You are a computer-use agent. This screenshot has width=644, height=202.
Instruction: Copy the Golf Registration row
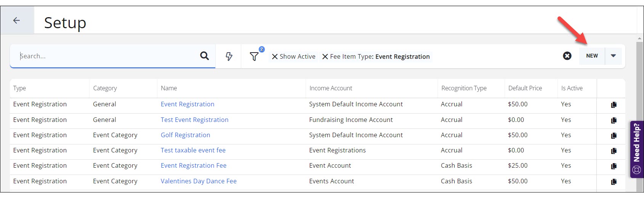(614, 135)
